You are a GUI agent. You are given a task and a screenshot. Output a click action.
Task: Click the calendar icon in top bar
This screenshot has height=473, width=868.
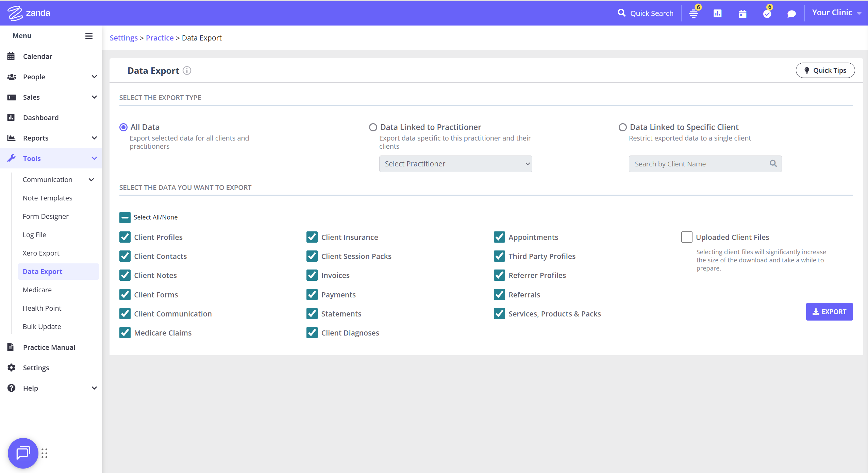coord(742,14)
